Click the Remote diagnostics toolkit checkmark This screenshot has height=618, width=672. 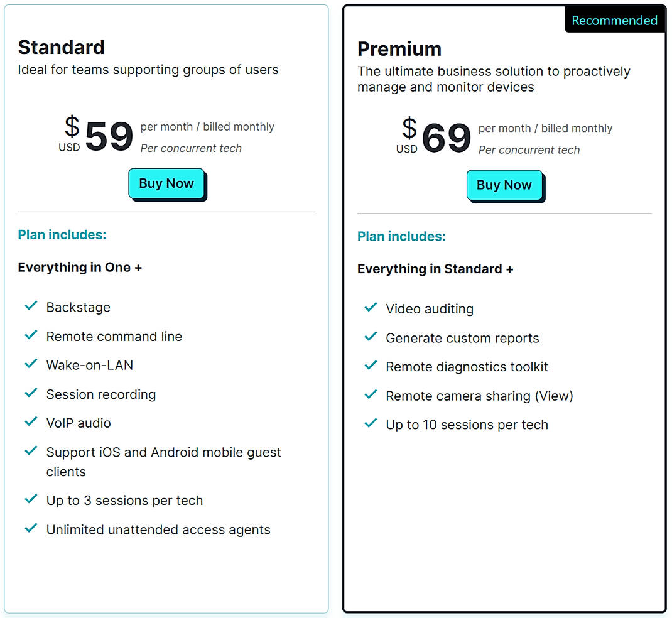[x=371, y=366]
